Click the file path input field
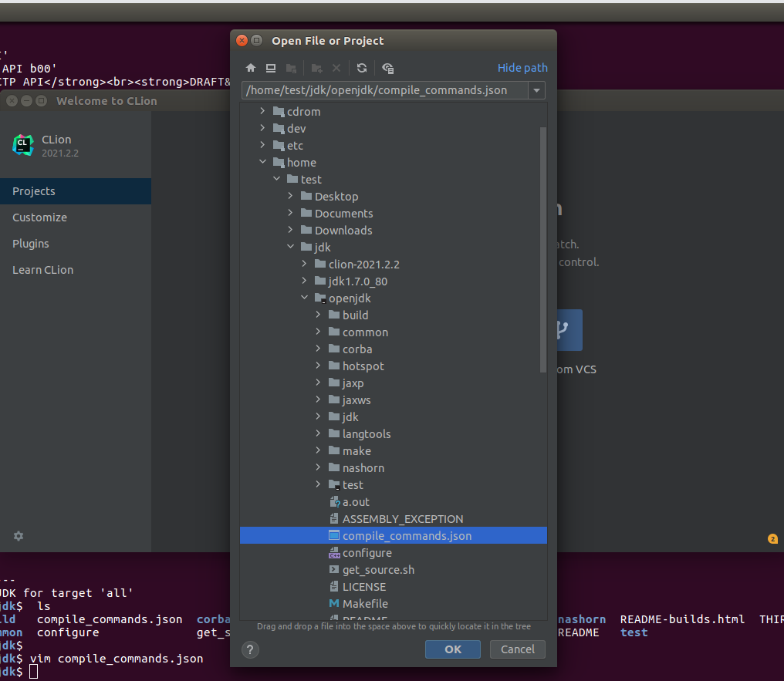Screen dimensions: 784x681 point(385,90)
